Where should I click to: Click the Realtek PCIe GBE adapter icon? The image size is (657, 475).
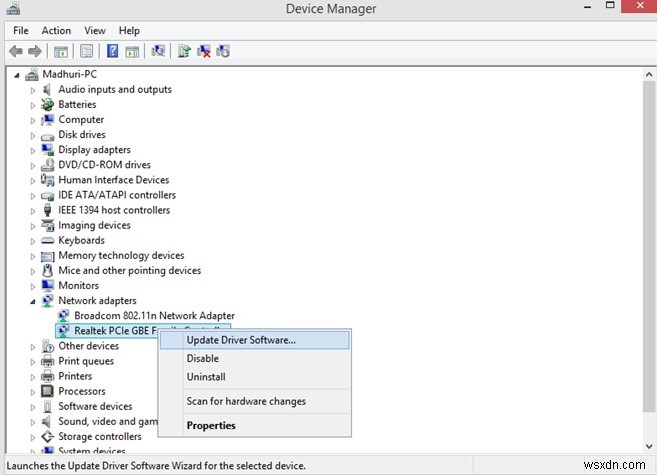[x=63, y=330]
